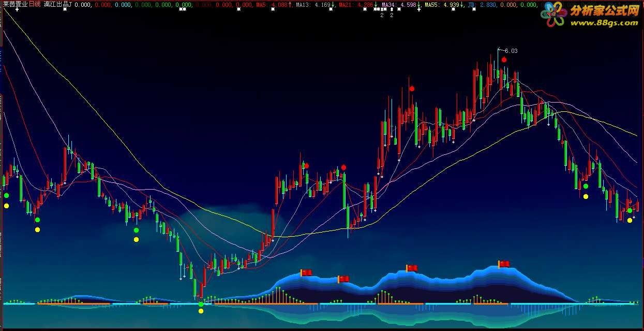Click the 6.03 high price label
The height and width of the screenshot is (331, 644).
click(x=511, y=51)
